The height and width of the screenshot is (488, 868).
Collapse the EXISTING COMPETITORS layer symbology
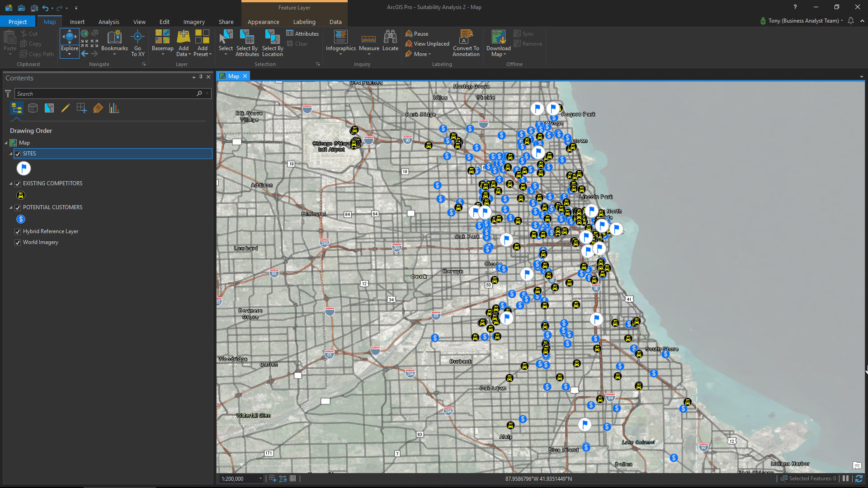[11, 183]
